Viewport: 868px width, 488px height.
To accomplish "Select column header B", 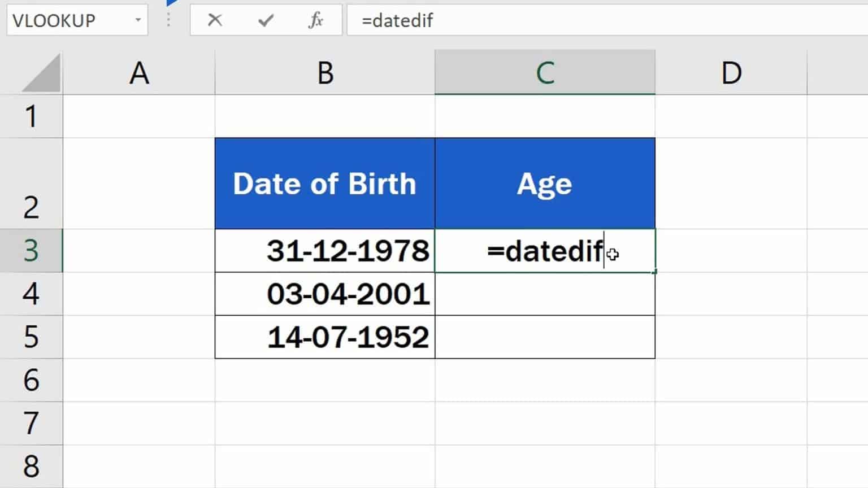I will coord(325,72).
